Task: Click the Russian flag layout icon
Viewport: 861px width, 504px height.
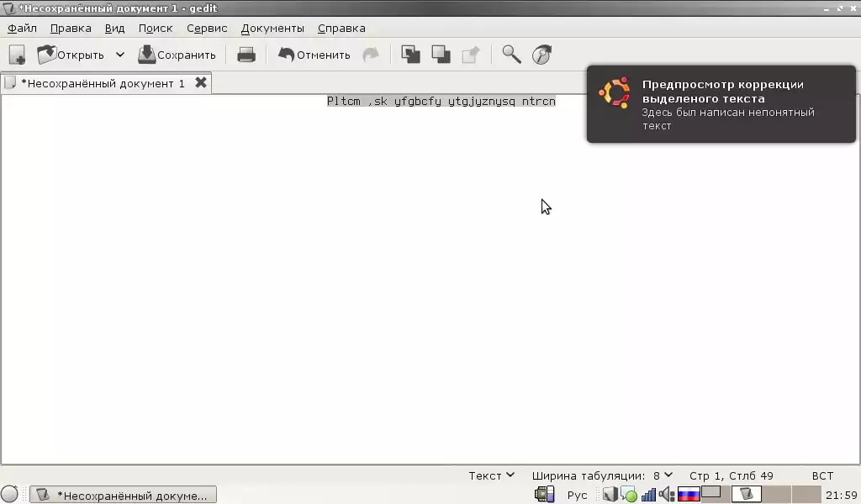Action: 689,495
